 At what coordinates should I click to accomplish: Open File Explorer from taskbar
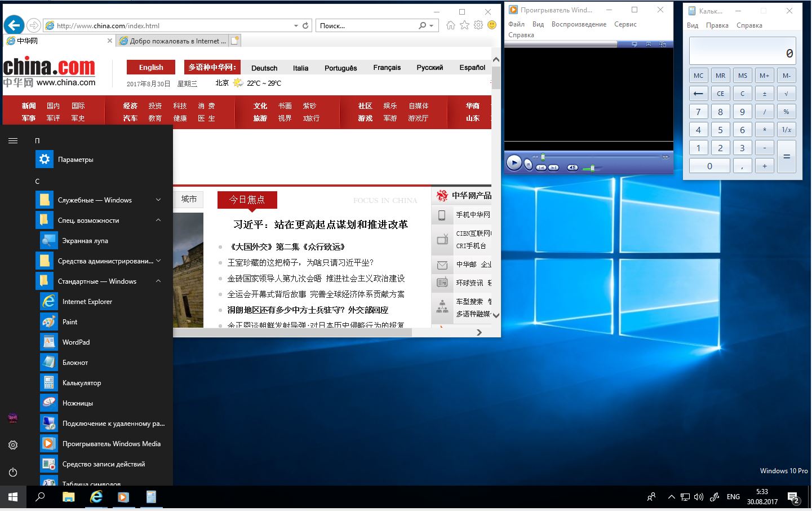pos(68,497)
